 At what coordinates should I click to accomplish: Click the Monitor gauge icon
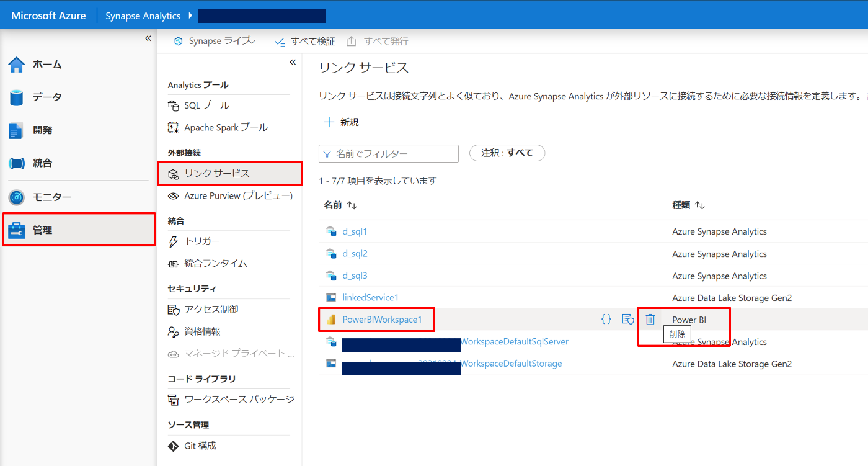coord(17,197)
